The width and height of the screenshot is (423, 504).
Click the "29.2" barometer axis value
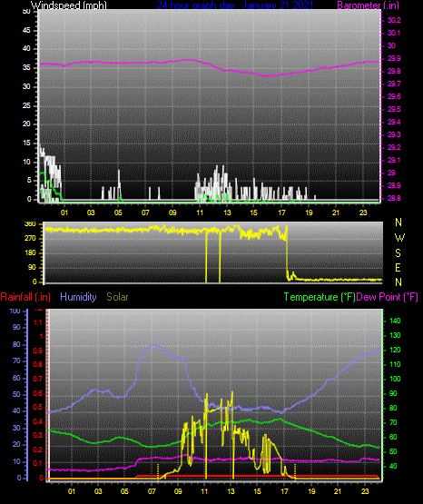coord(394,147)
